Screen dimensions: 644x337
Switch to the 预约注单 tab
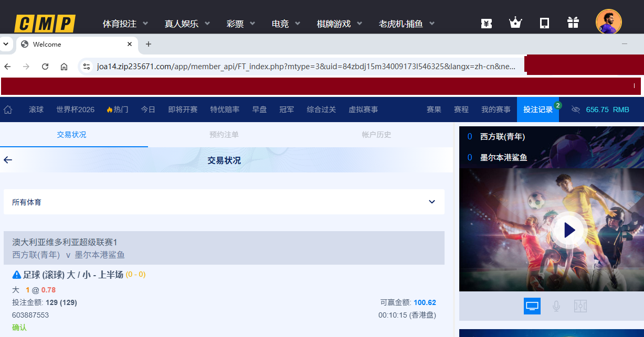[x=224, y=135]
